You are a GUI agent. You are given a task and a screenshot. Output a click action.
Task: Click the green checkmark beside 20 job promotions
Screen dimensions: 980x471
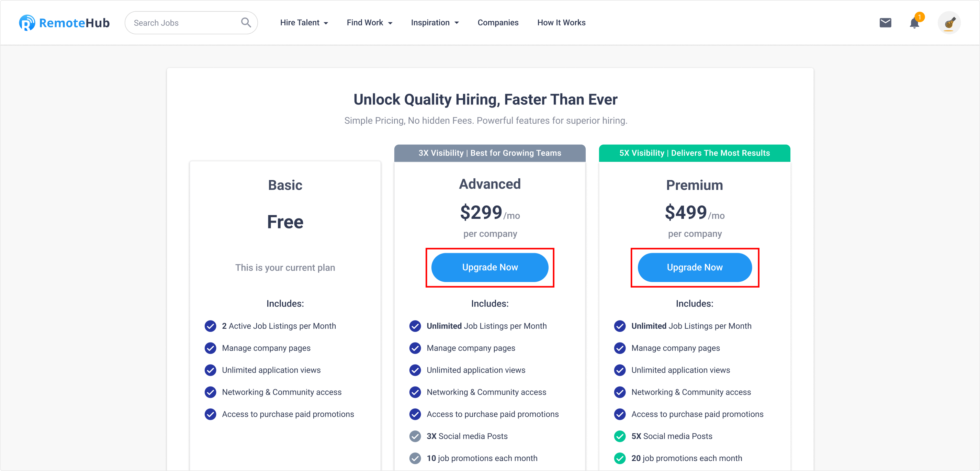click(620, 458)
